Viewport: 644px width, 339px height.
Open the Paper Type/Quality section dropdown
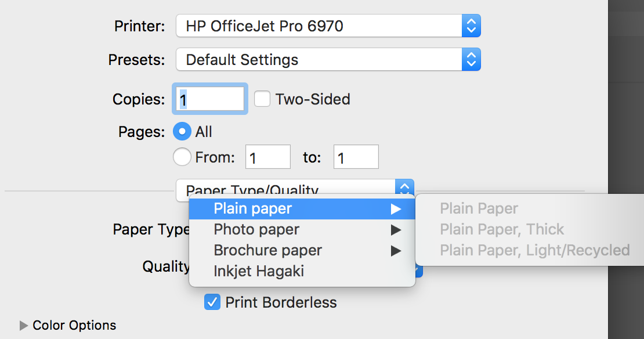(x=295, y=187)
